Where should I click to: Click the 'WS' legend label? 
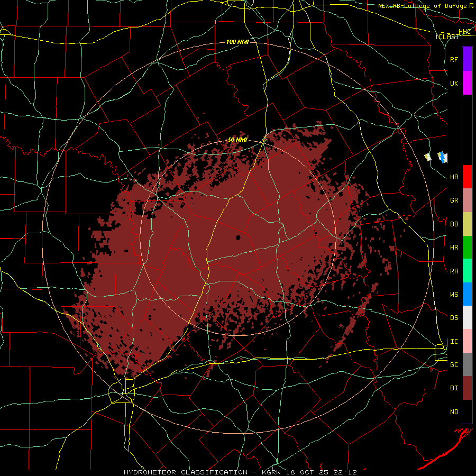click(454, 294)
